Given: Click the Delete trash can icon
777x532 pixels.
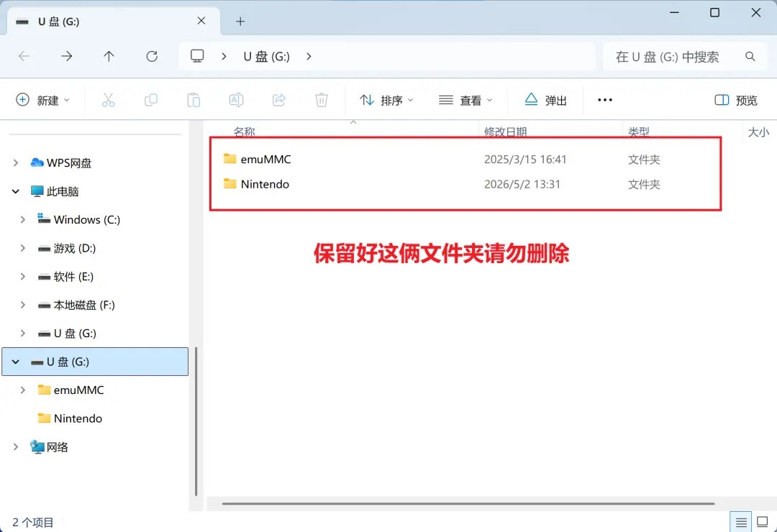Looking at the screenshot, I should click(x=322, y=100).
